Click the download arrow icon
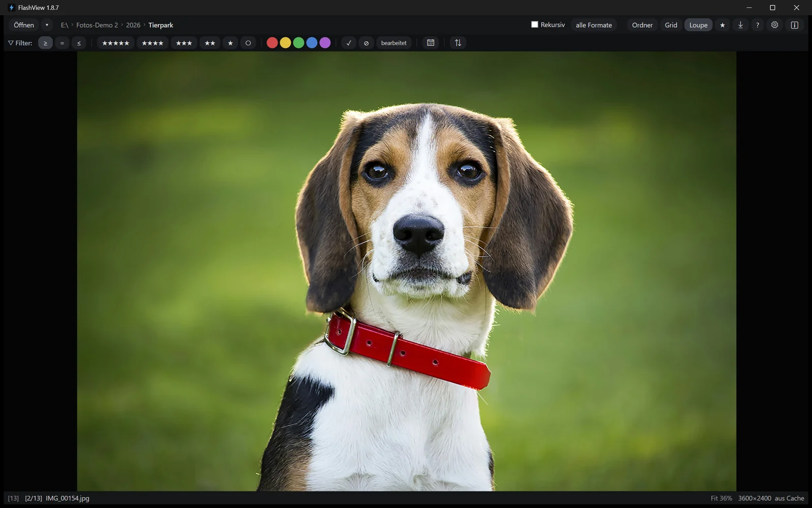The image size is (812, 508). [x=740, y=25]
